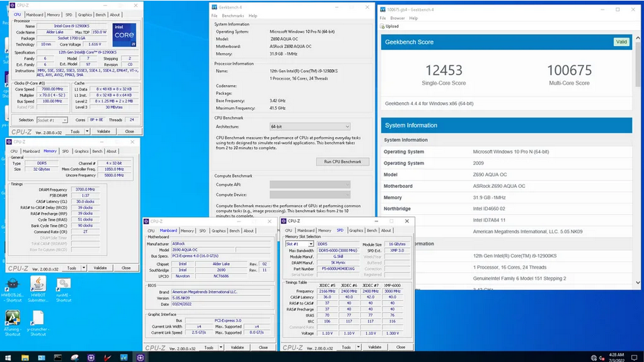The height and width of the screenshot is (362, 644).
Task: Switch to Graphics tab in CPU-Z Memory window
Action: pos(81,152)
